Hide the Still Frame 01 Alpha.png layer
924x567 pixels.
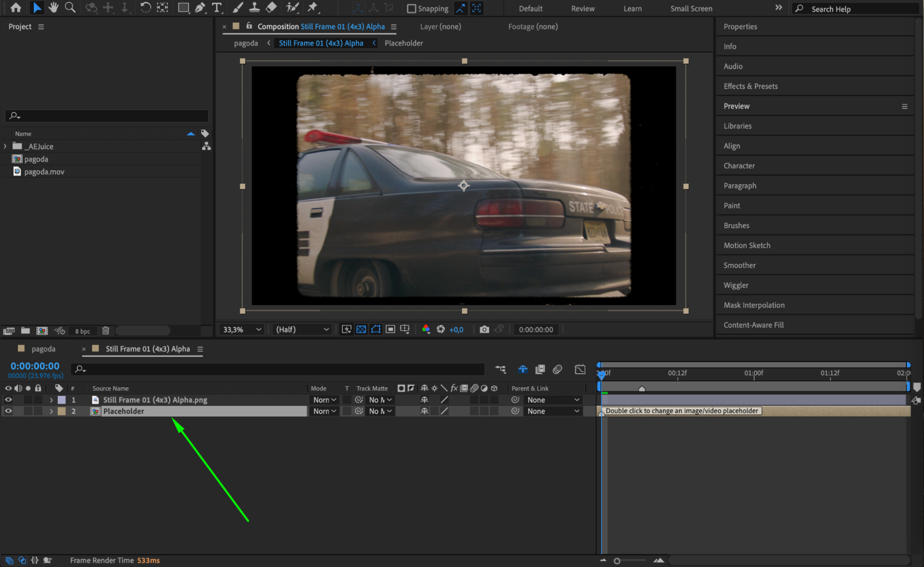(x=8, y=400)
